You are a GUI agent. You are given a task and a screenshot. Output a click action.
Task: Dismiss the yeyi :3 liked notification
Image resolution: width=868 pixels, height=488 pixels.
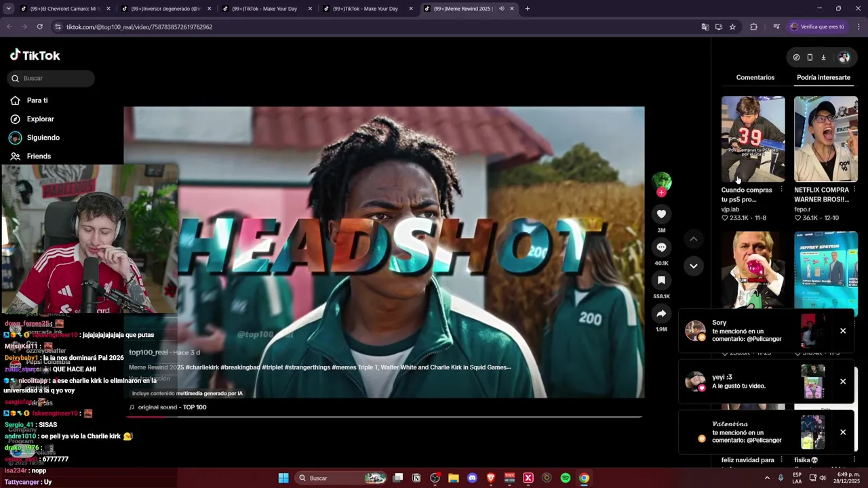click(843, 382)
